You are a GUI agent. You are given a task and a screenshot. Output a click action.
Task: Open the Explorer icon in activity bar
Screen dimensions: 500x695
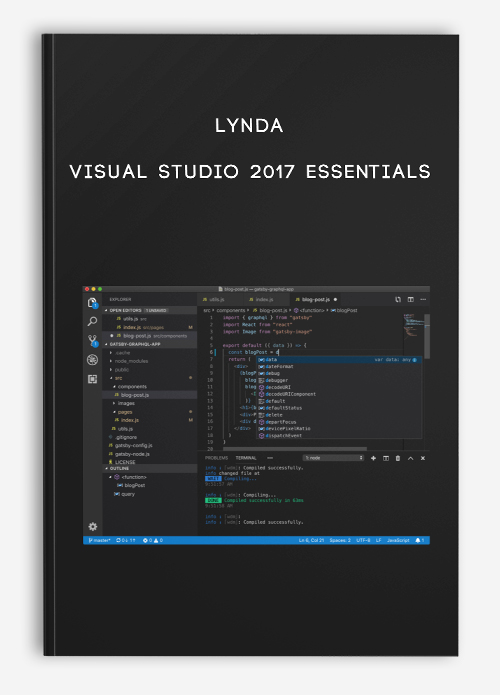click(92, 303)
